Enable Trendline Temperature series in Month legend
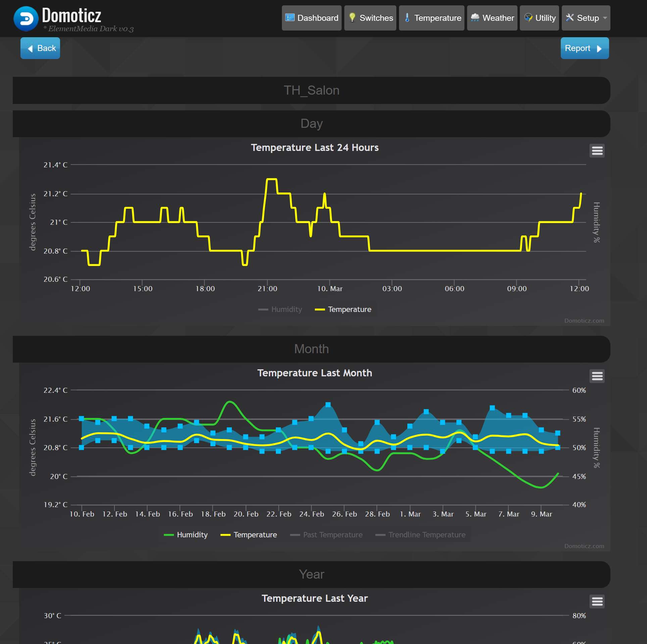The width and height of the screenshot is (647, 644). (x=420, y=535)
